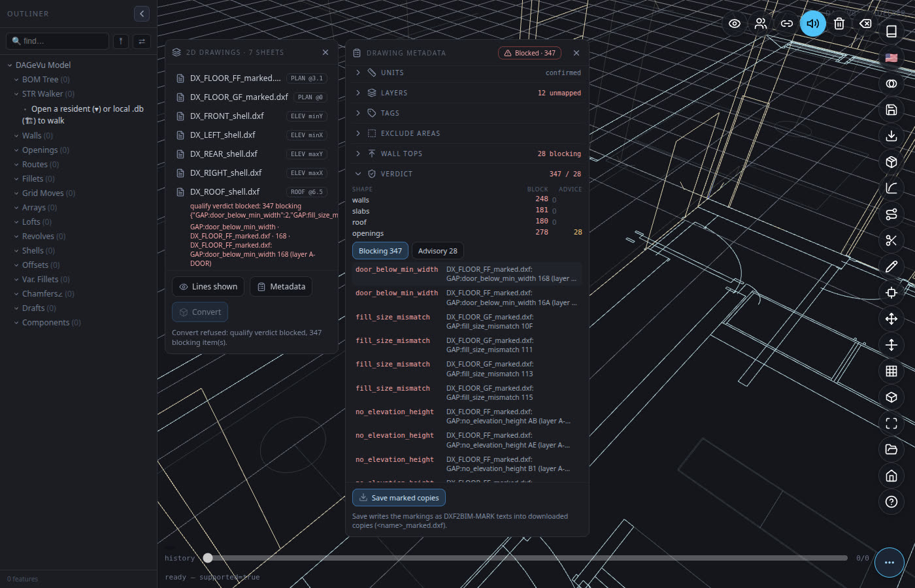Select DX_FRONT_shell.dxf sheet

[x=252, y=116]
